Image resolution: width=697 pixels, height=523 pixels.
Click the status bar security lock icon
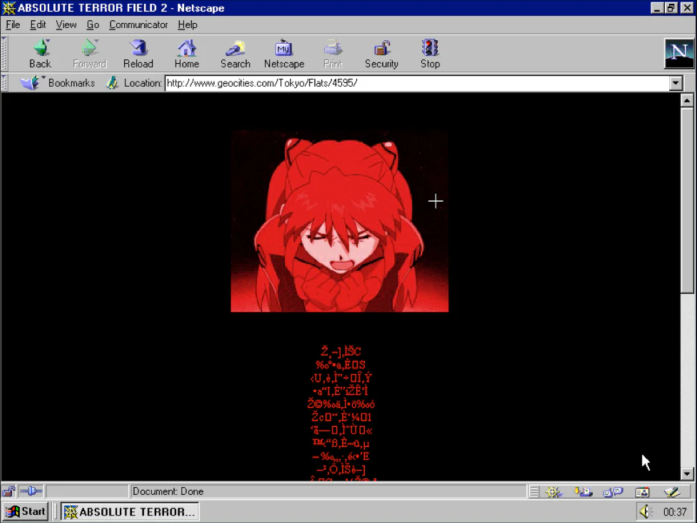[9, 492]
